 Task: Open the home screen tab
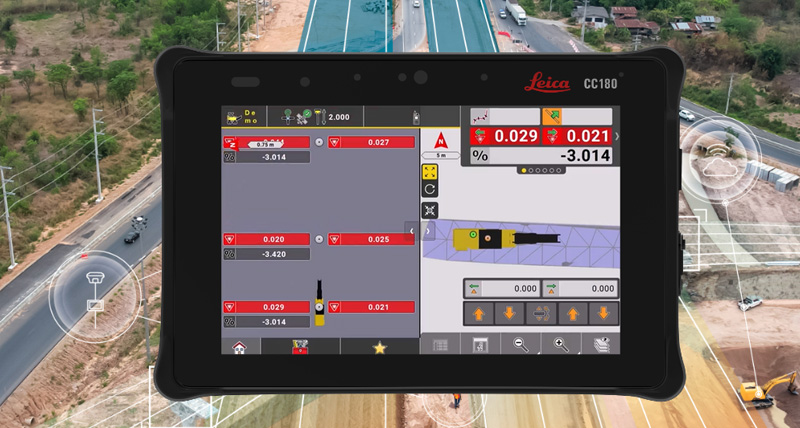pyautogui.click(x=240, y=347)
